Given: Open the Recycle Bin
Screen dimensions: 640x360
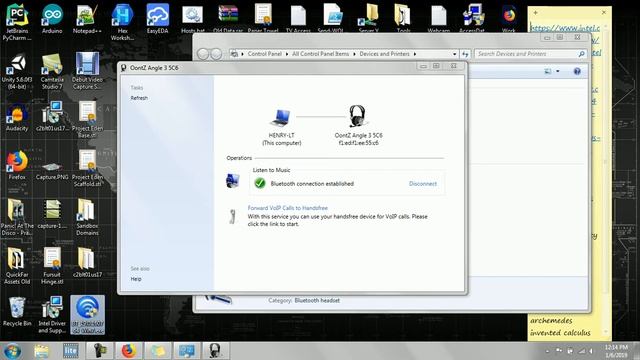Looking at the screenshot, I should [17, 312].
